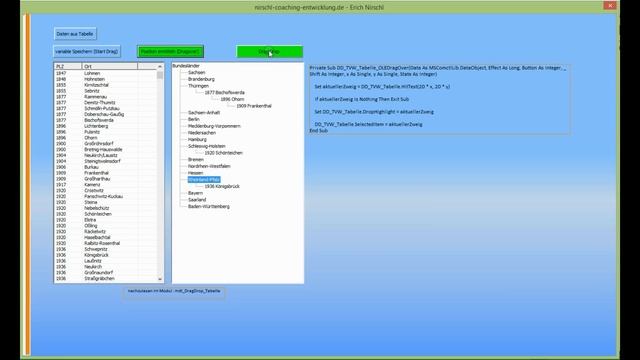Select the '1909 Frankenthal' tree node

254,106
